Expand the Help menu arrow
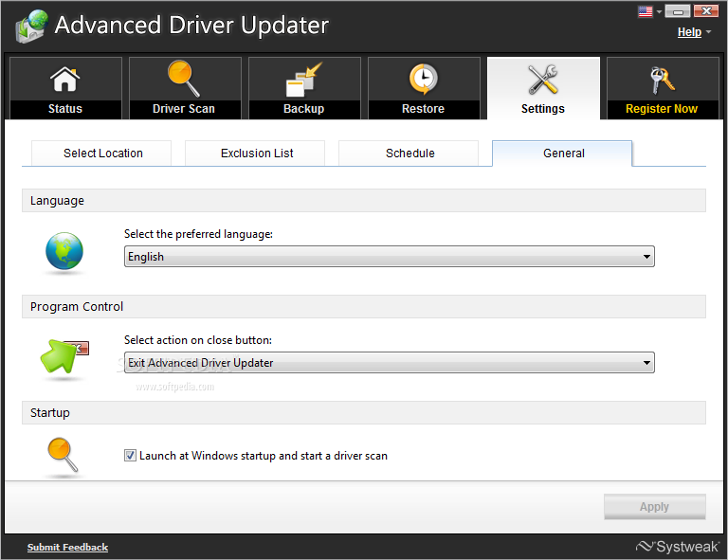Screen dimensions: 728x560 [708, 32]
